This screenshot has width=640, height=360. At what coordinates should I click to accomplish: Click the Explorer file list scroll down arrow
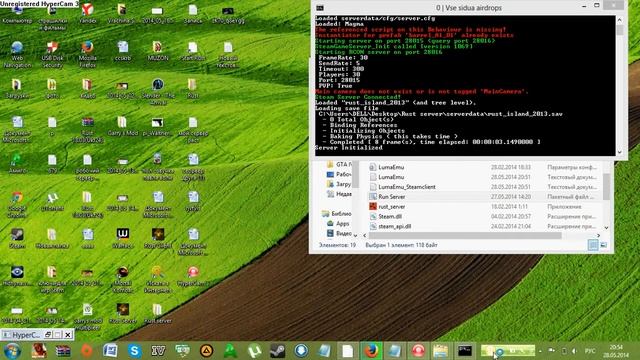pyautogui.click(x=606, y=227)
